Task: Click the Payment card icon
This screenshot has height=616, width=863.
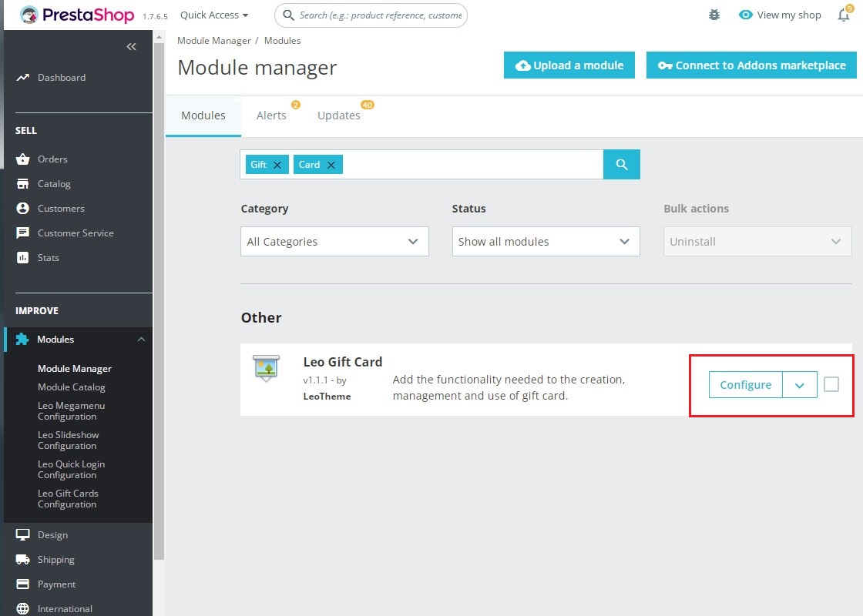Action: click(22, 584)
